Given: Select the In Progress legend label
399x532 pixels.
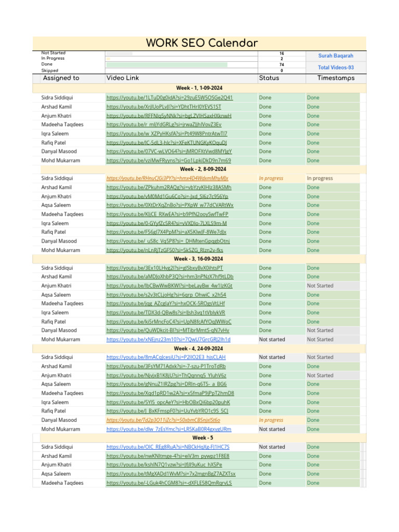Looking at the screenshot, I should [53, 58].
